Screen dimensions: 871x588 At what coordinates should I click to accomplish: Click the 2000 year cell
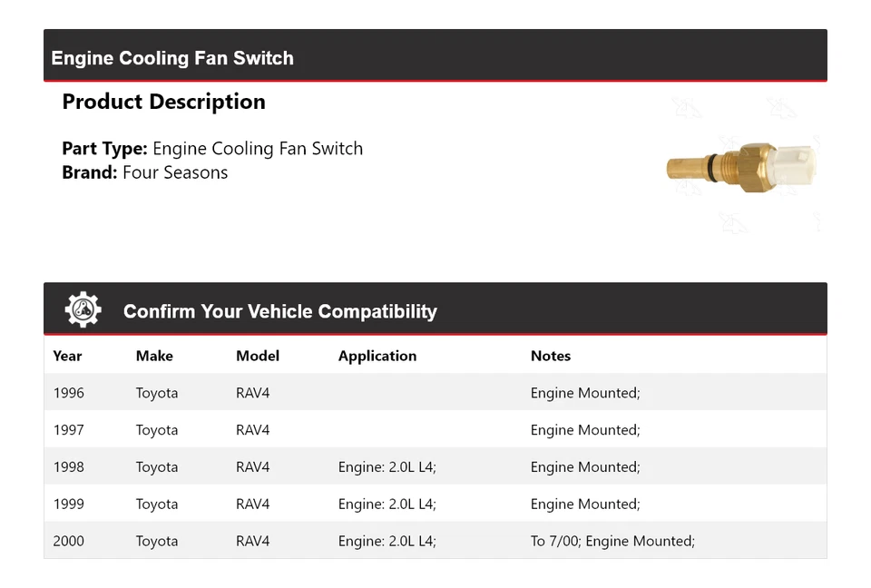(x=69, y=542)
